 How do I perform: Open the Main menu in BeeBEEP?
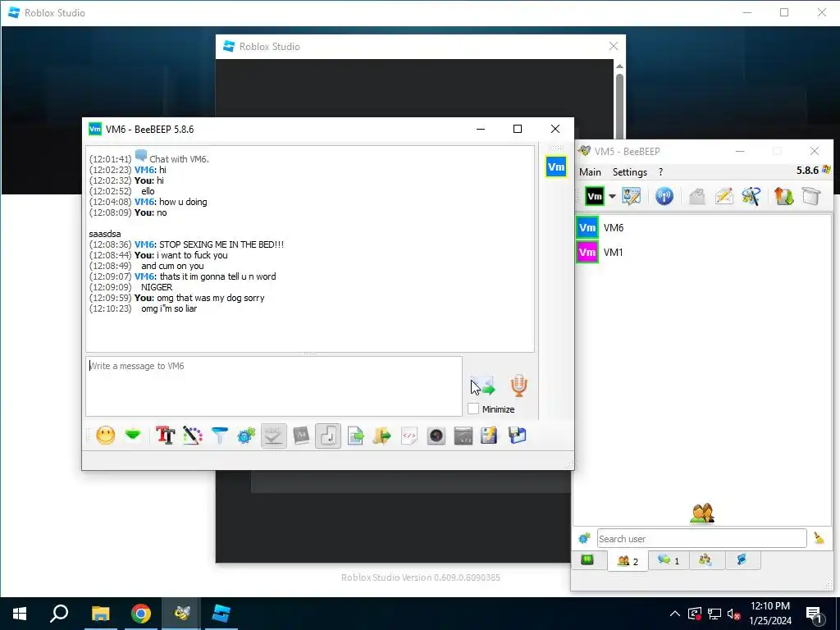point(590,172)
